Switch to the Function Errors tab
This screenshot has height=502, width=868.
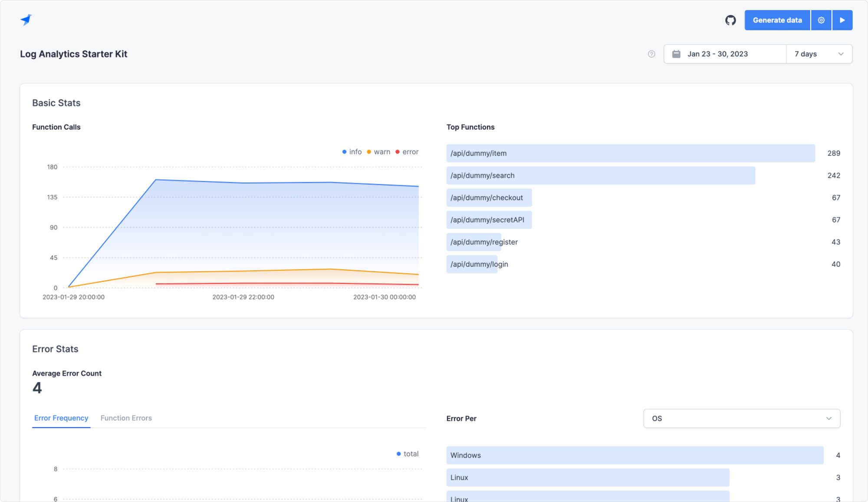pos(126,418)
